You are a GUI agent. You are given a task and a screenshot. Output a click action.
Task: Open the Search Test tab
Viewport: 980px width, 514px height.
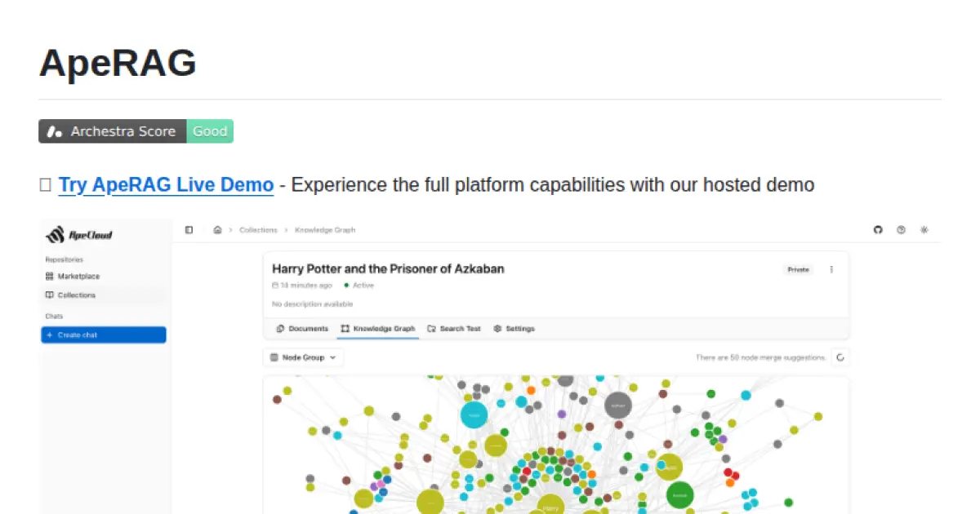454,329
